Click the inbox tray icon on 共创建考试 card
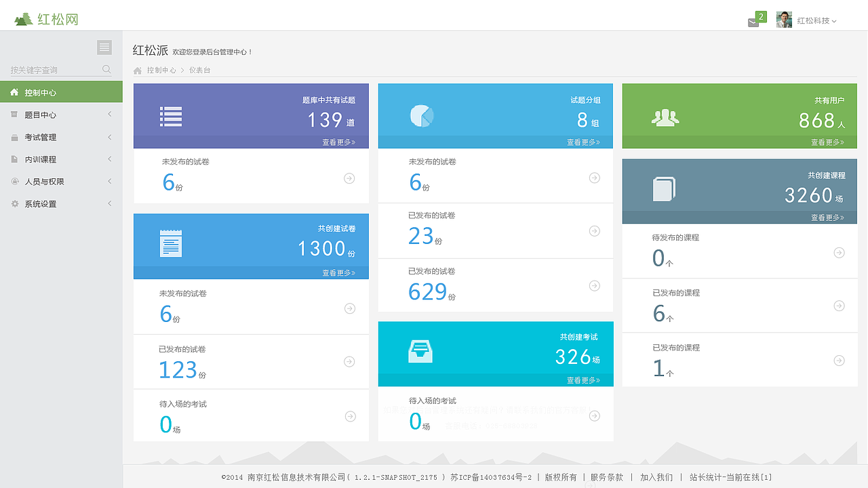The width and height of the screenshot is (868, 488). (420, 350)
